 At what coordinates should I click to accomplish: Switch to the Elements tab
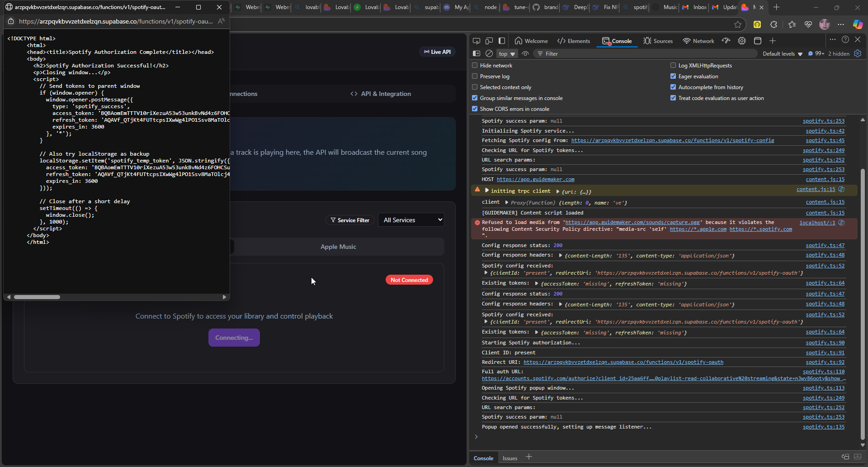pos(574,41)
